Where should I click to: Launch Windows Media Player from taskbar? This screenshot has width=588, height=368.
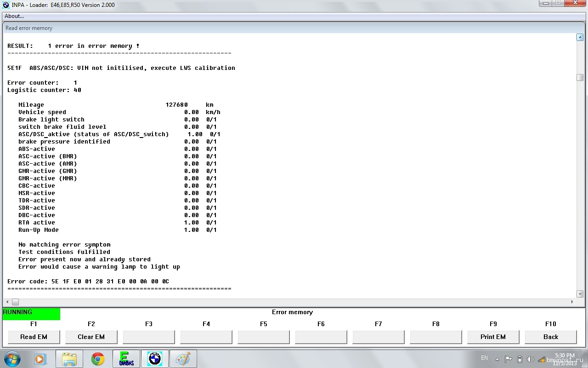[40, 359]
